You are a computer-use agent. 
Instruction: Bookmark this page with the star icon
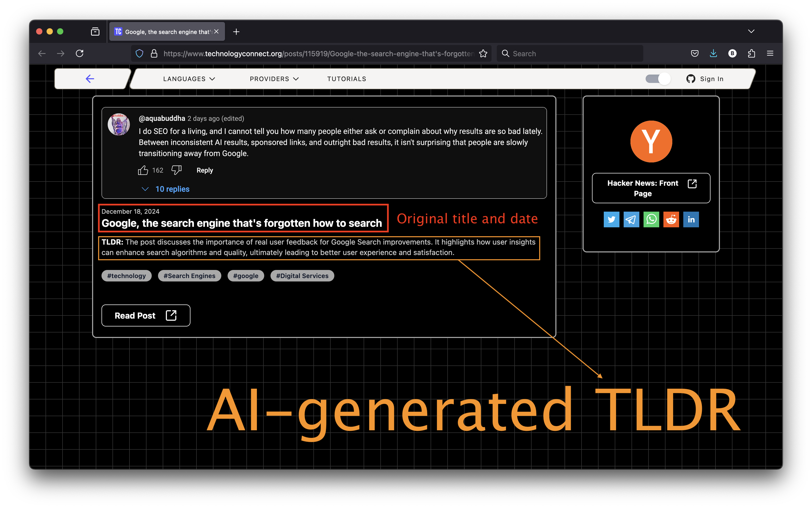pos(483,53)
